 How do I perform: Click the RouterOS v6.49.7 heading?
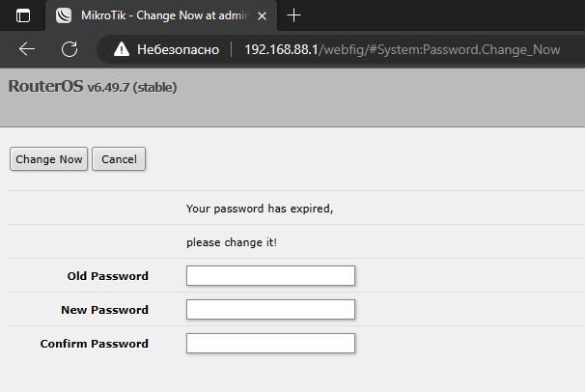pyautogui.click(x=93, y=87)
